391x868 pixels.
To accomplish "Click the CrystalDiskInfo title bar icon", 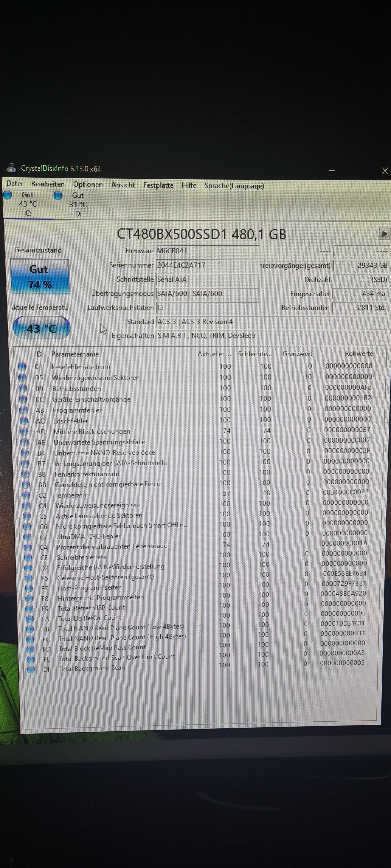I will [11, 167].
